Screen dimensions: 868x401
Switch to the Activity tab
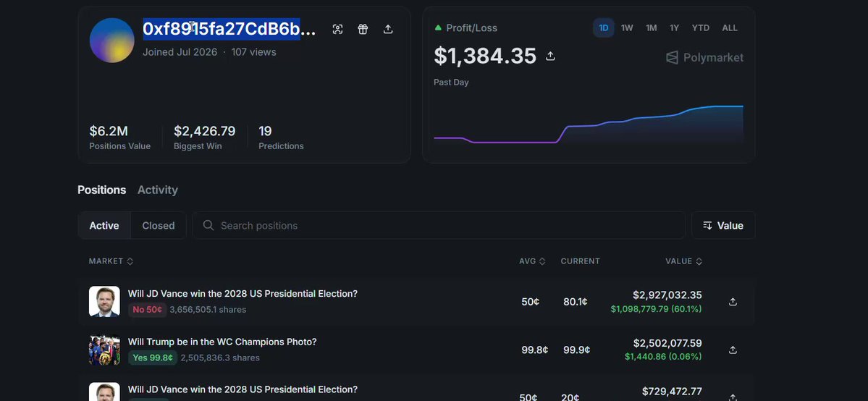pyautogui.click(x=158, y=190)
